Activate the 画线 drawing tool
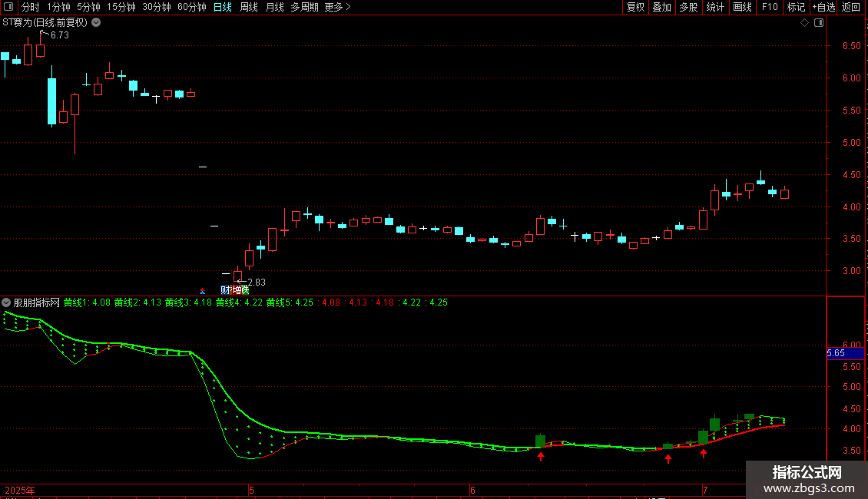The width and height of the screenshot is (868, 499). coord(742,7)
